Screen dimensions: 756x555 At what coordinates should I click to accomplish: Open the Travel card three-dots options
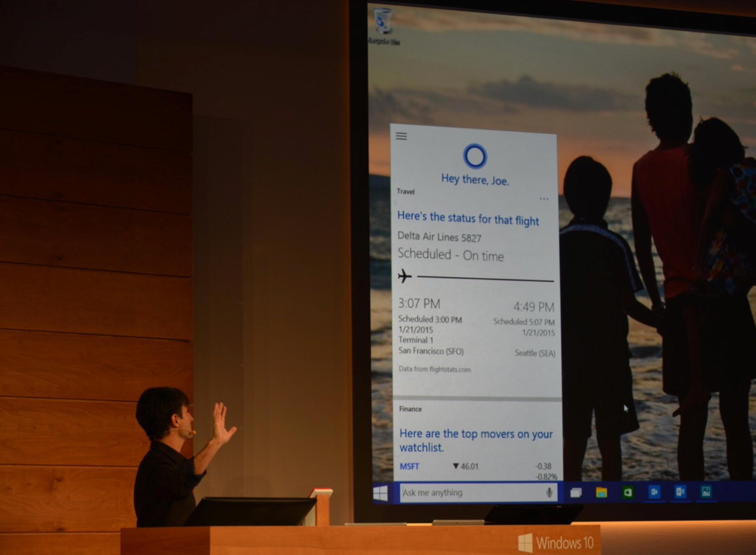click(x=544, y=199)
